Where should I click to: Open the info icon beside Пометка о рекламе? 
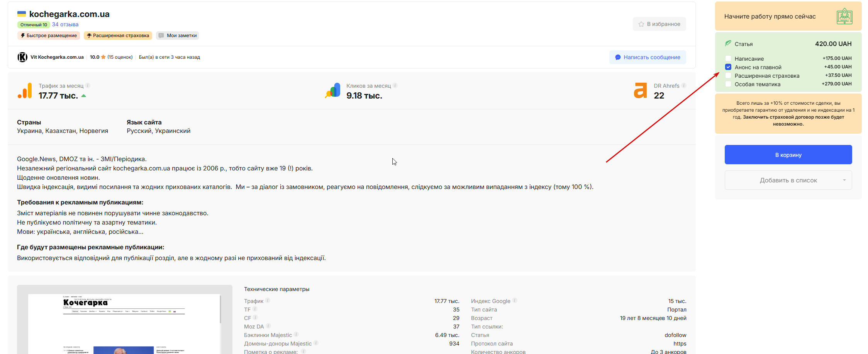[303, 352]
